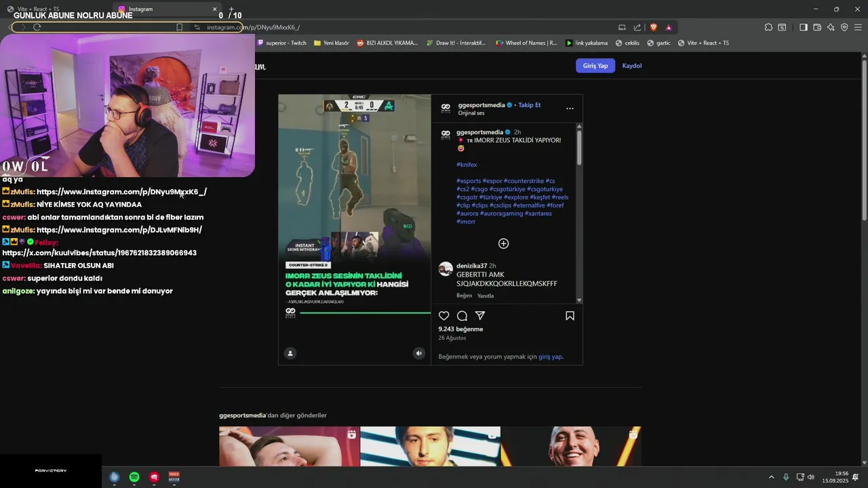Viewport: 868px width, 488px height.
Task: Click the comments panel scrollbar
Action: pyautogui.click(x=579, y=148)
